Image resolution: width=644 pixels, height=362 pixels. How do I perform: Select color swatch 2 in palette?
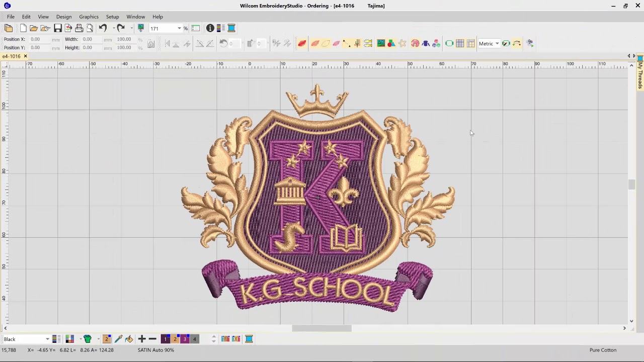(x=175, y=339)
